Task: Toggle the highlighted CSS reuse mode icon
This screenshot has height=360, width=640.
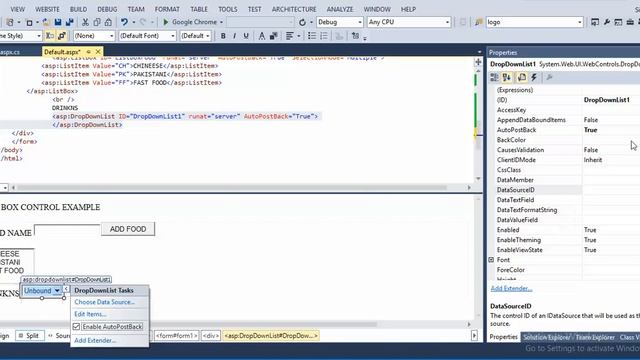Action: pyautogui.click(x=62, y=36)
